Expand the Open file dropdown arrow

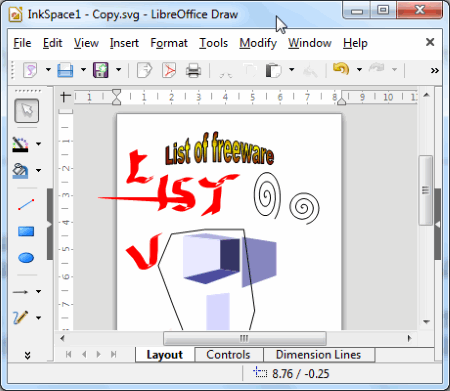(83, 70)
